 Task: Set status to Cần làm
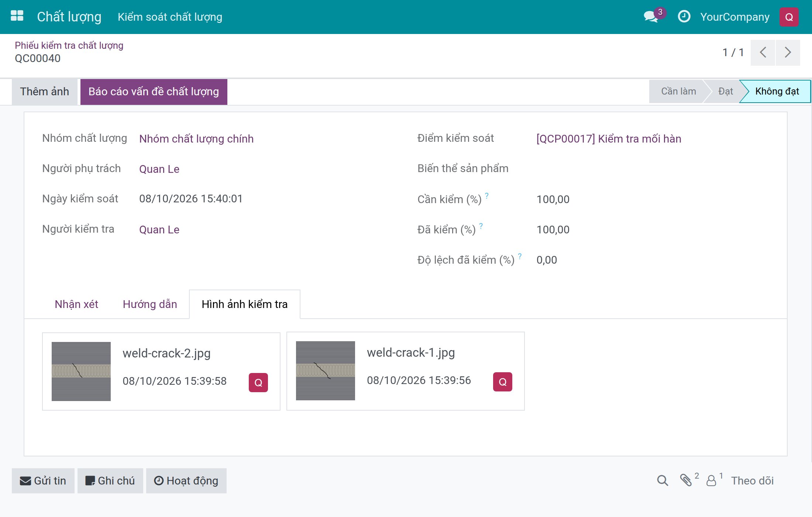coord(678,91)
